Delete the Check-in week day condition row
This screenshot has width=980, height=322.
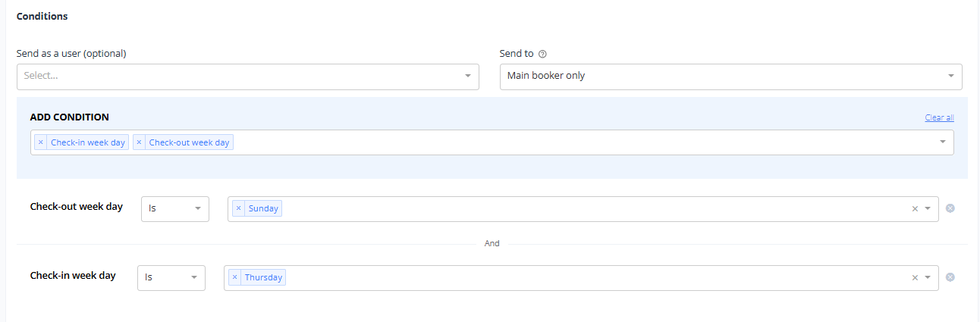click(950, 277)
